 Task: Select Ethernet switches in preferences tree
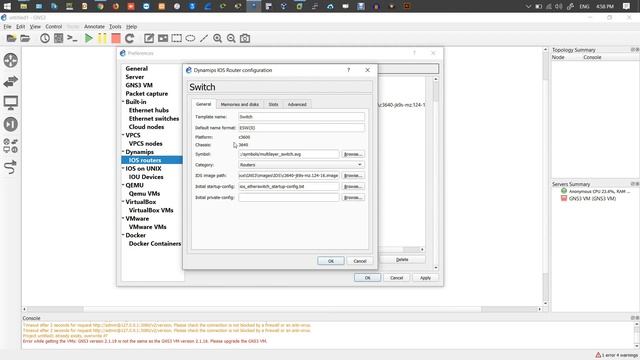coord(154,118)
